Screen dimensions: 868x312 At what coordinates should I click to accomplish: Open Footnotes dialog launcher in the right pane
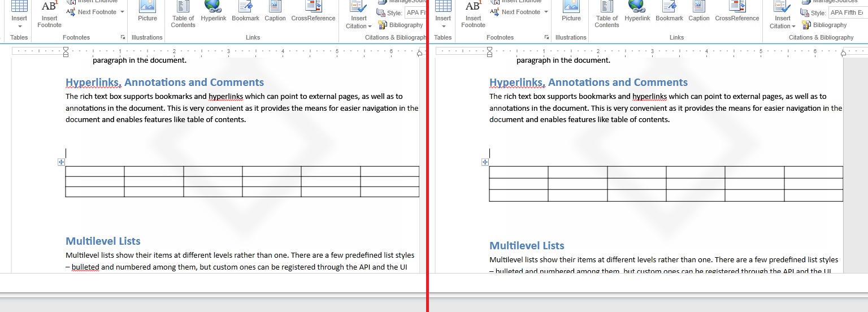(546, 37)
